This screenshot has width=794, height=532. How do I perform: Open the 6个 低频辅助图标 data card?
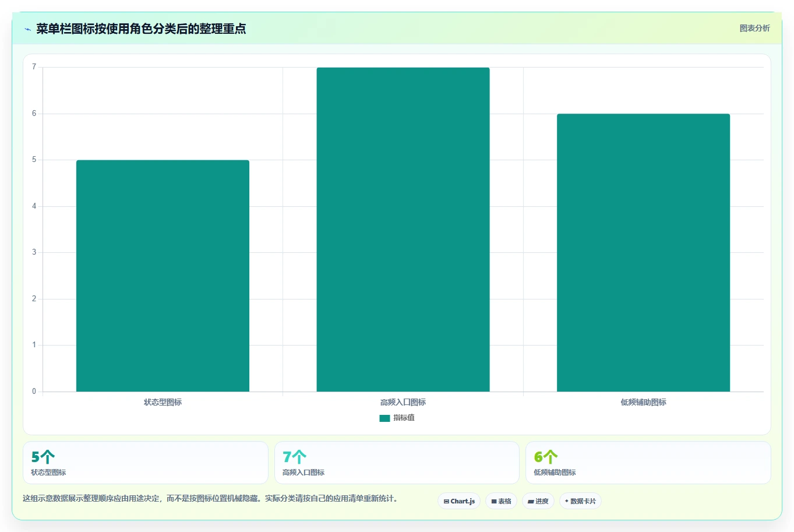(648, 463)
